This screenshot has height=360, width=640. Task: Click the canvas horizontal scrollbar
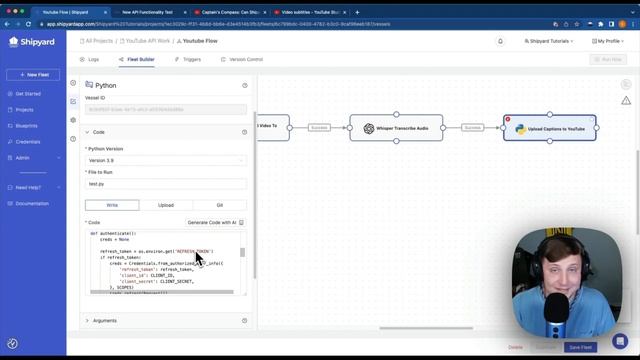[426, 328]
